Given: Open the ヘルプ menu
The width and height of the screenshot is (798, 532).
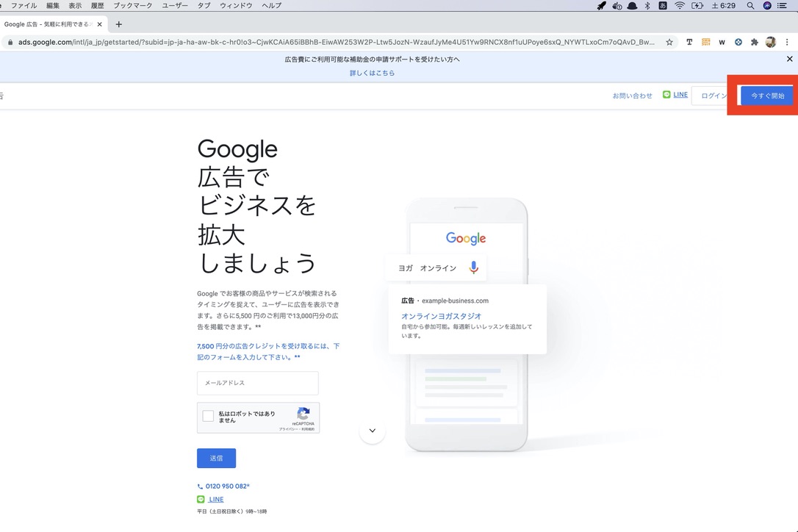Looking at the screenshot, I should pos(271,6).
